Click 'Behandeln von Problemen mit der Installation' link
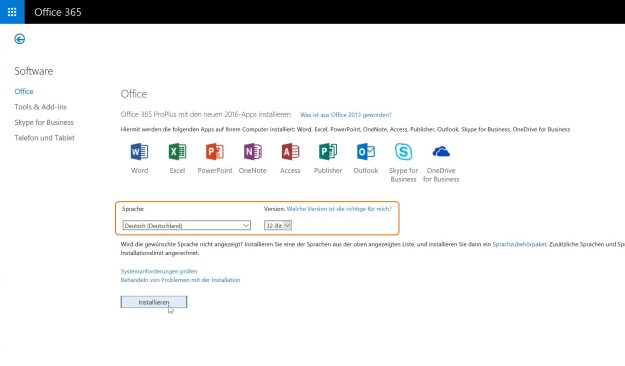Viewport: 625px width, 366px height. (x=180, y=280)
